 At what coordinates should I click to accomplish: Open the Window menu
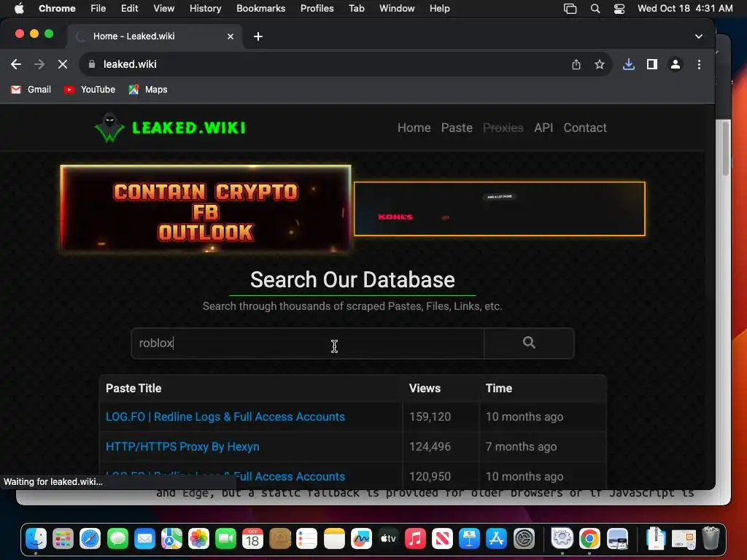[x=397, y=8]
